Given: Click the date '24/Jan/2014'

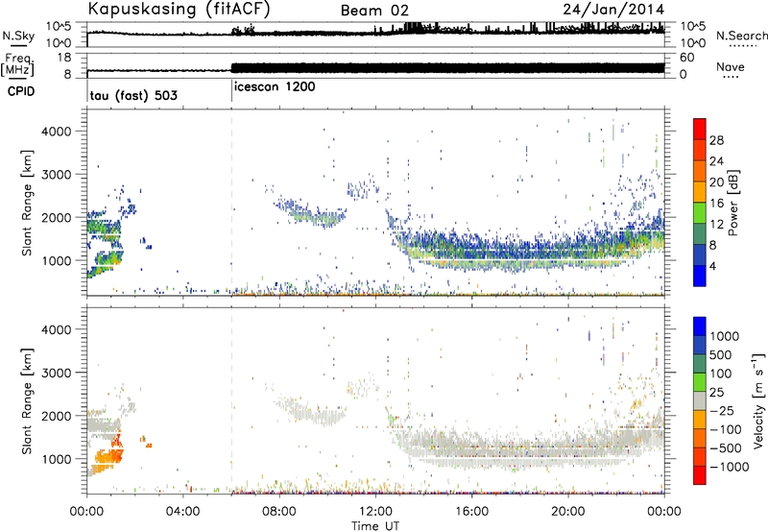Looking at the screenshot, I should pyautogui.click(x=613, y=10).
